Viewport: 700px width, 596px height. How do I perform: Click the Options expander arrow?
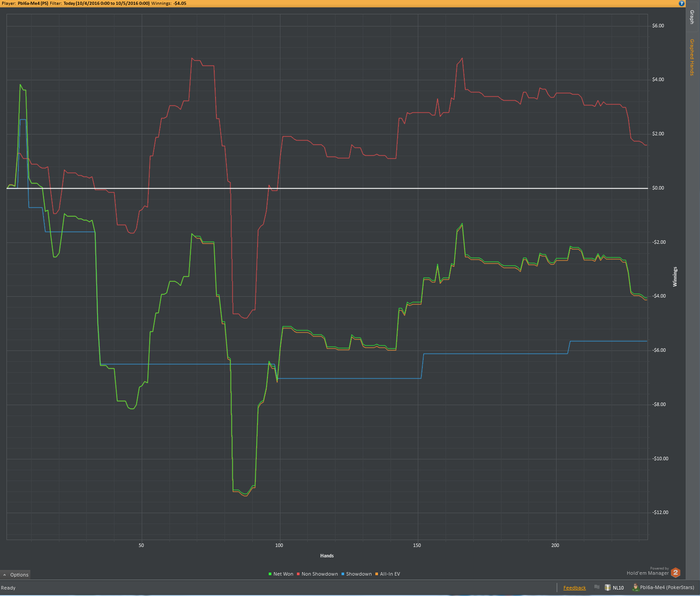pos(4,575)
